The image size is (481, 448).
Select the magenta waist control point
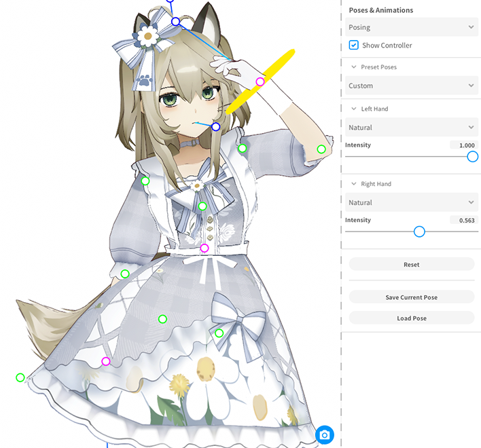pyautogui.click(x=204, y=248)
